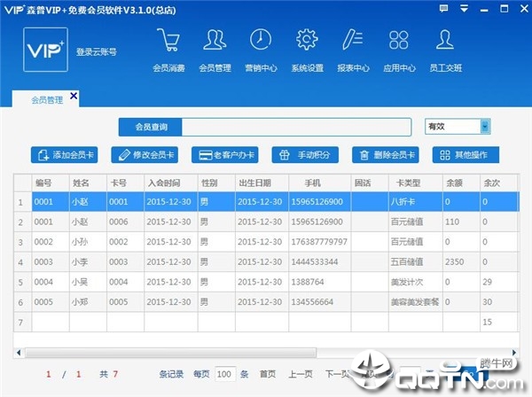This screenshot has width=532, height=397.
Task: Select the 会员管理 tab
Action: [47, 99]
